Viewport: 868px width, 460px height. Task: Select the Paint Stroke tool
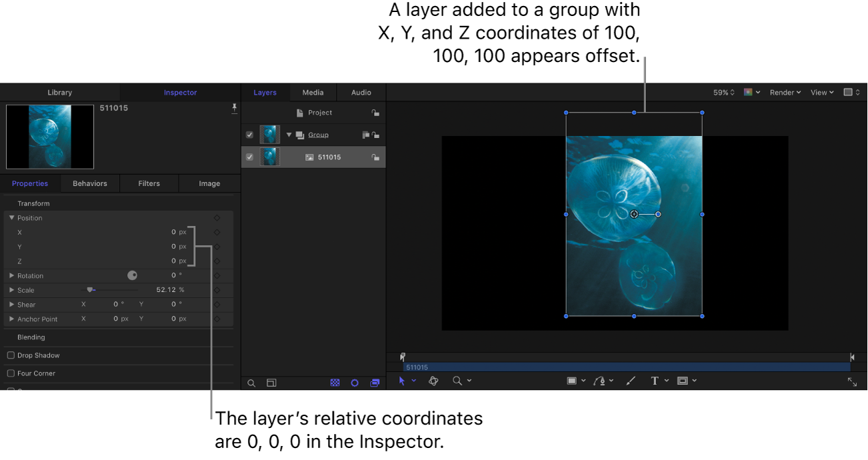(x=629, y=380)
